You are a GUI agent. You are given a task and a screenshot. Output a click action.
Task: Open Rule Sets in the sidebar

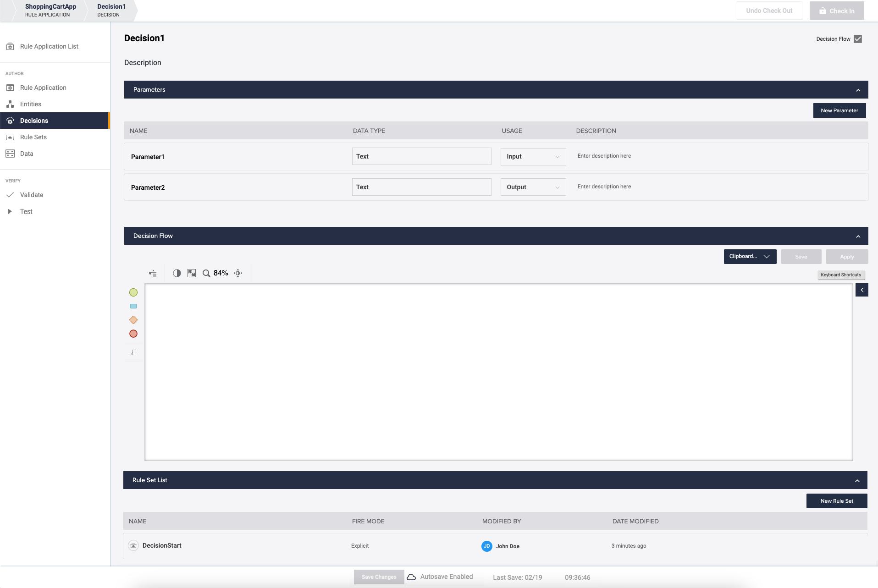click(33, 137)
